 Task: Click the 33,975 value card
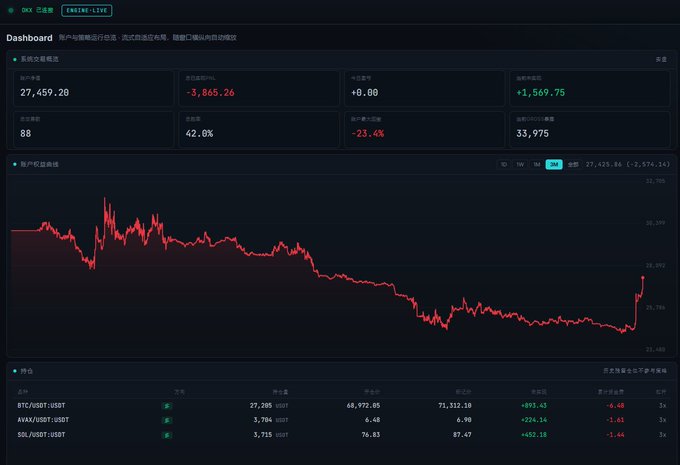[x=590, y=129]
